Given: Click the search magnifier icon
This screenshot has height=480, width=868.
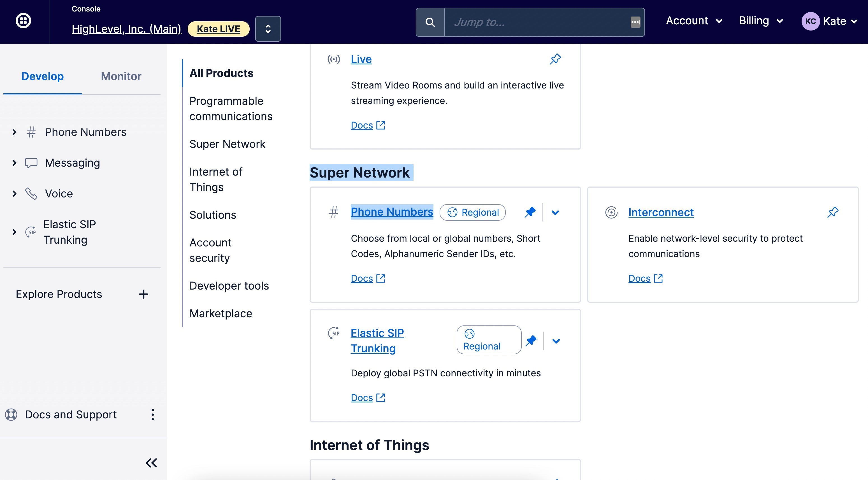Looking at the screenshot, I should pos(430,22).
